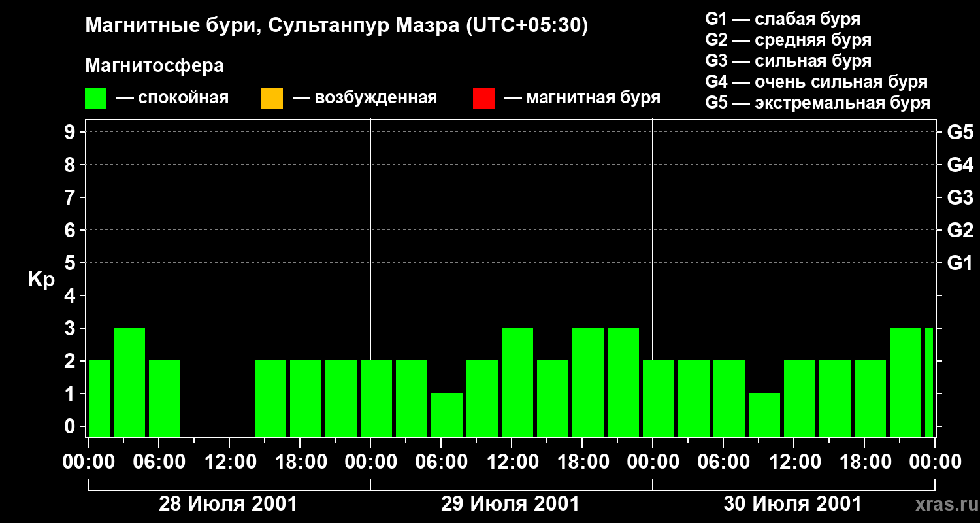Click the orange 'возбужденная' legend swatch

272,99
